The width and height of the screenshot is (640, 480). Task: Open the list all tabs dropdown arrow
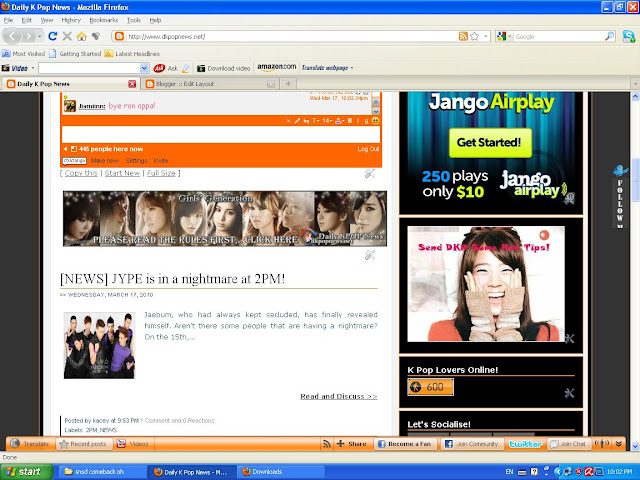coord(635,84)
